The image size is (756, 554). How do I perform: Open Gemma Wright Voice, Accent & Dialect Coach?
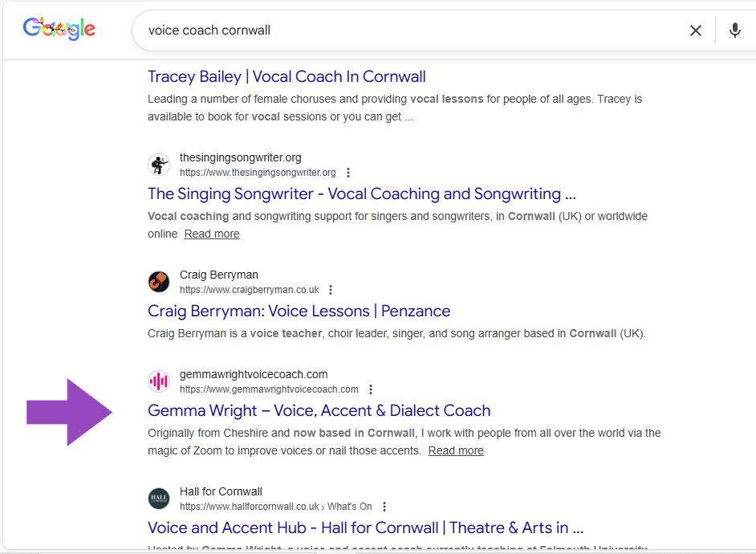click(319, 410)
